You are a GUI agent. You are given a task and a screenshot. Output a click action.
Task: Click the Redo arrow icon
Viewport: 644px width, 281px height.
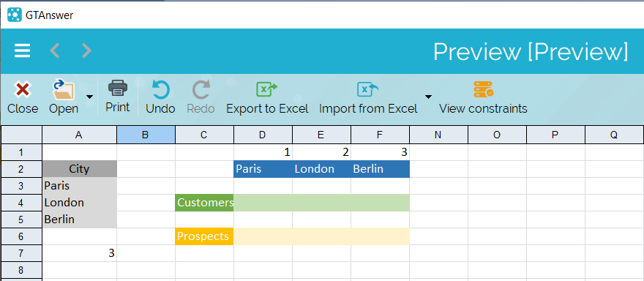201,90
